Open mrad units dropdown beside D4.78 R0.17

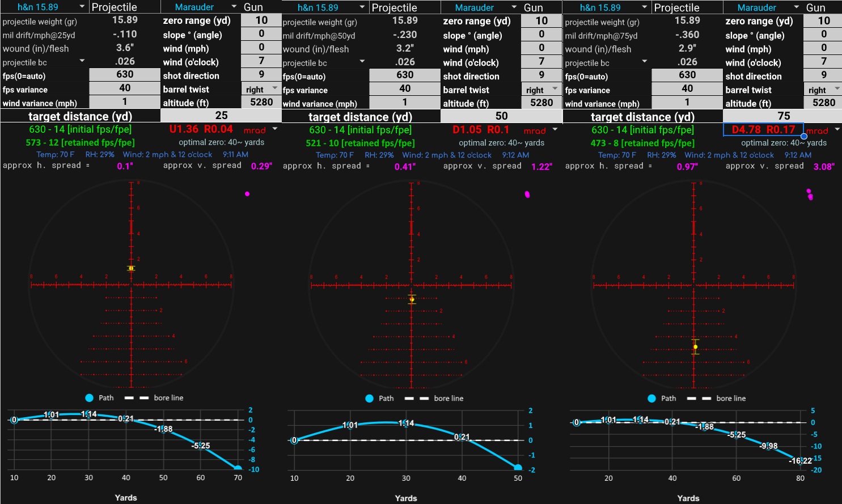click(x=837, y=130)
